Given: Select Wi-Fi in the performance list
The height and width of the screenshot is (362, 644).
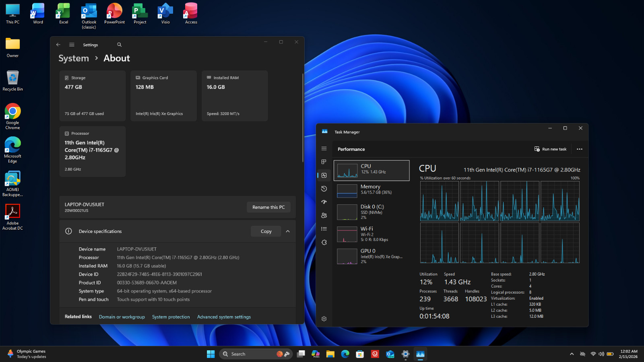Looking at the screenshot, I should coord(372,234).
